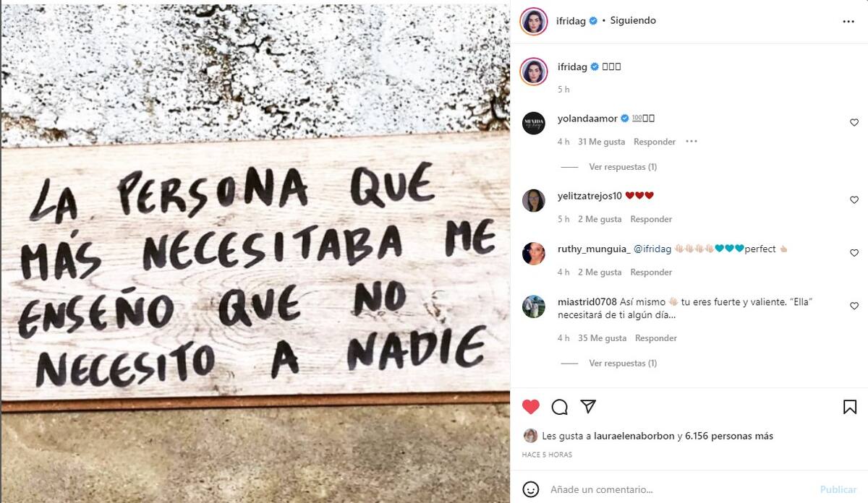Open the Siguiendo follow status
Screen dimensions: 868x503
(x=633, y=21)
